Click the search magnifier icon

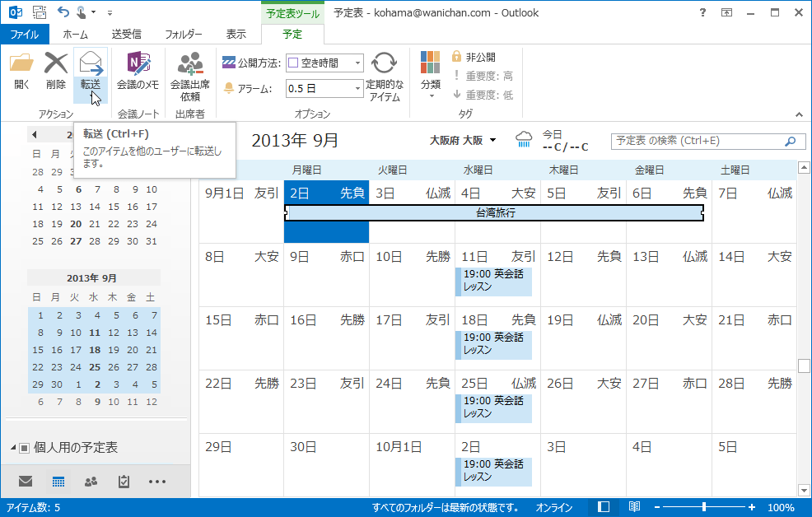[791, 141]
